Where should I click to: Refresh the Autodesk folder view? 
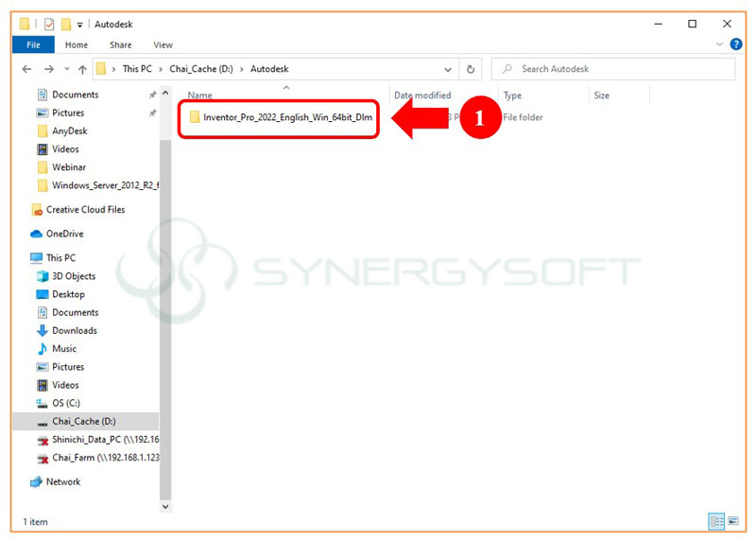pyautogui.click(x=471, y=69)
